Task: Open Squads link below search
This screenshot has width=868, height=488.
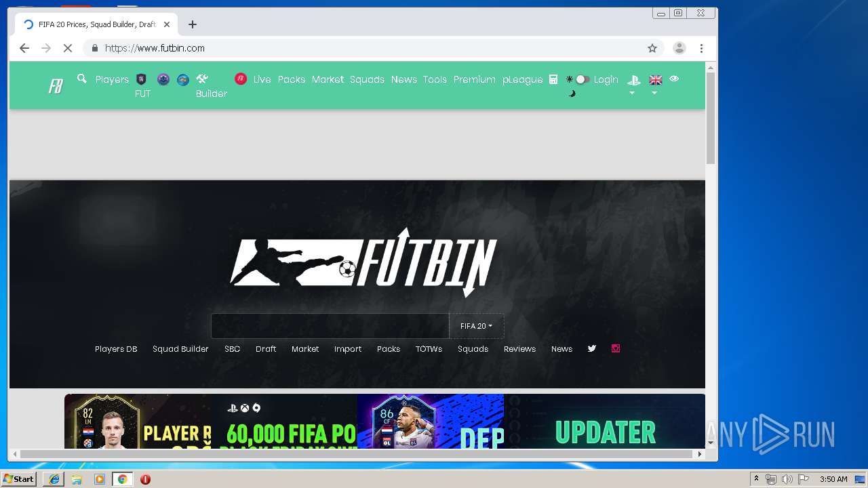Action: 473,349
